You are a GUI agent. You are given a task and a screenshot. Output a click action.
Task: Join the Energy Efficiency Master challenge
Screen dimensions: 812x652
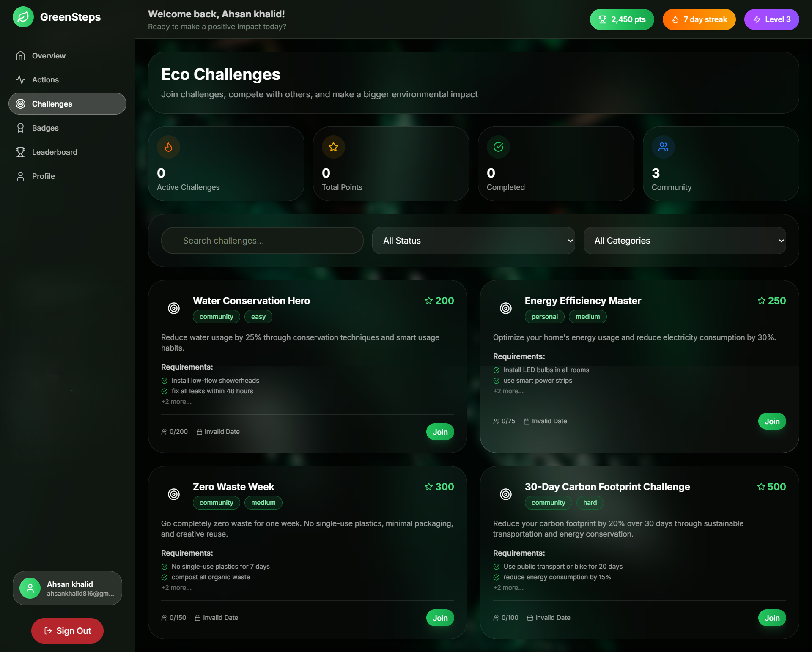(x=772, y=422)
